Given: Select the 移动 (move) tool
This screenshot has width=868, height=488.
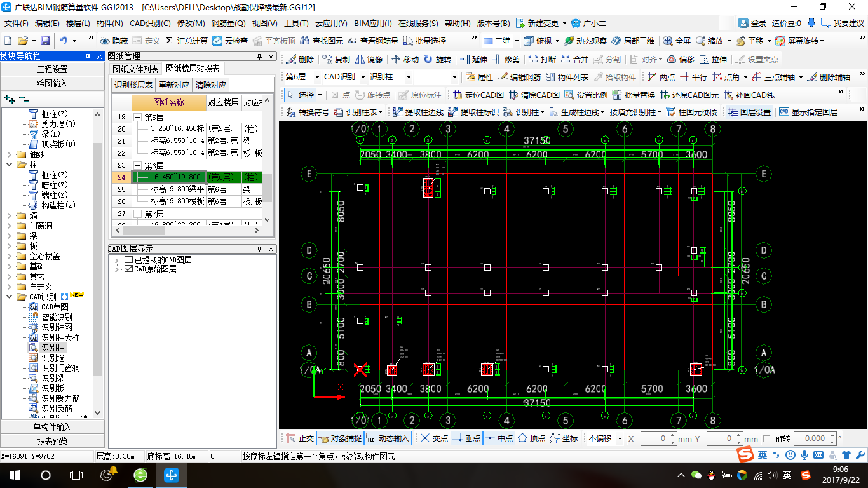Looking at the screenshot, I should point(405,59).
